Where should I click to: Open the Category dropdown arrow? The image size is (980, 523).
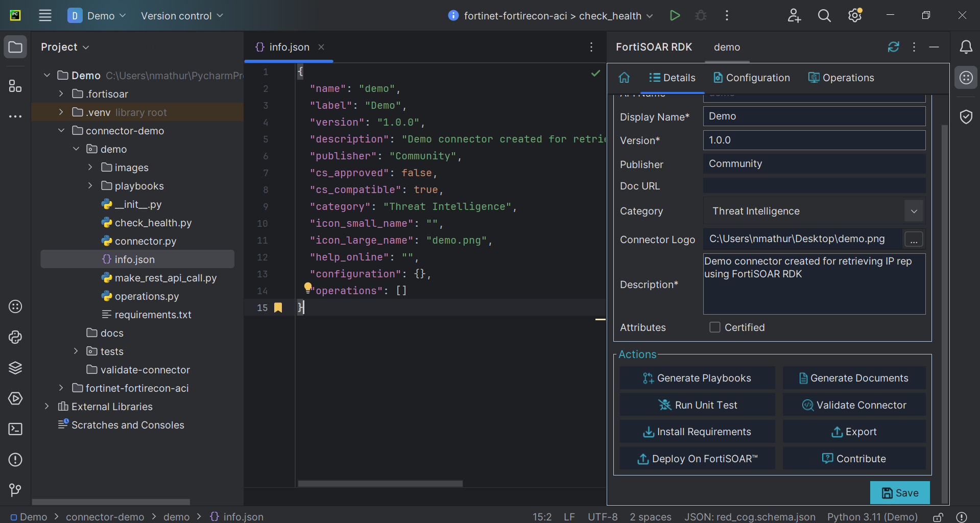pos(914,211)
